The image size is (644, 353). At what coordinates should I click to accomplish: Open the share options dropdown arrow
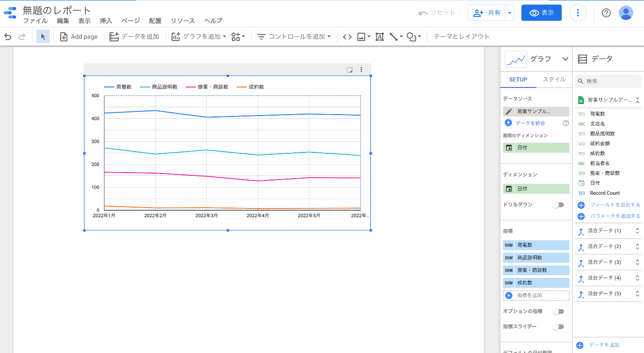coord(509,13)
